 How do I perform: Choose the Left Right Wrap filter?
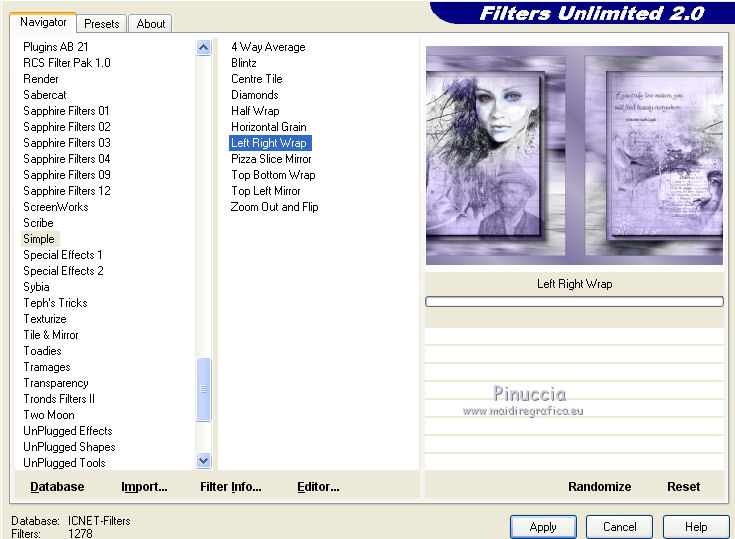click(270, 142)
